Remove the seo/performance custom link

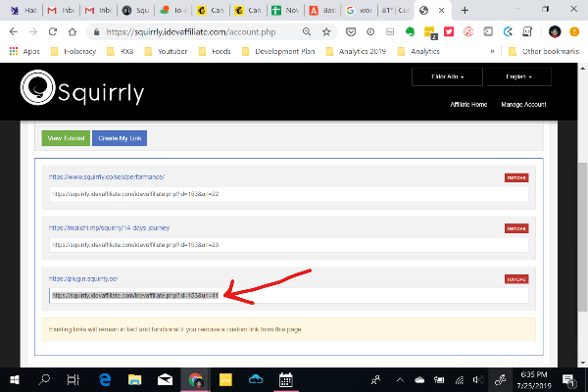click(x=516, y=177)
